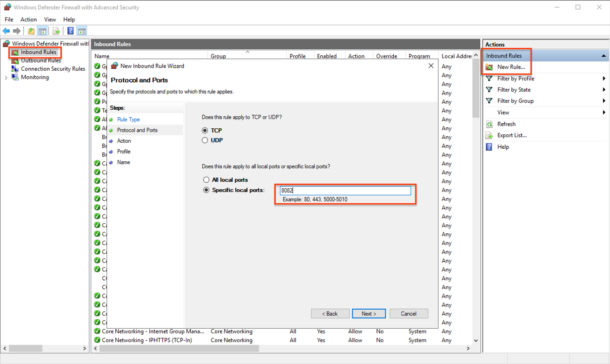Click the New Rule brick wall icon
Screen dimensions: 610x364
489,67
